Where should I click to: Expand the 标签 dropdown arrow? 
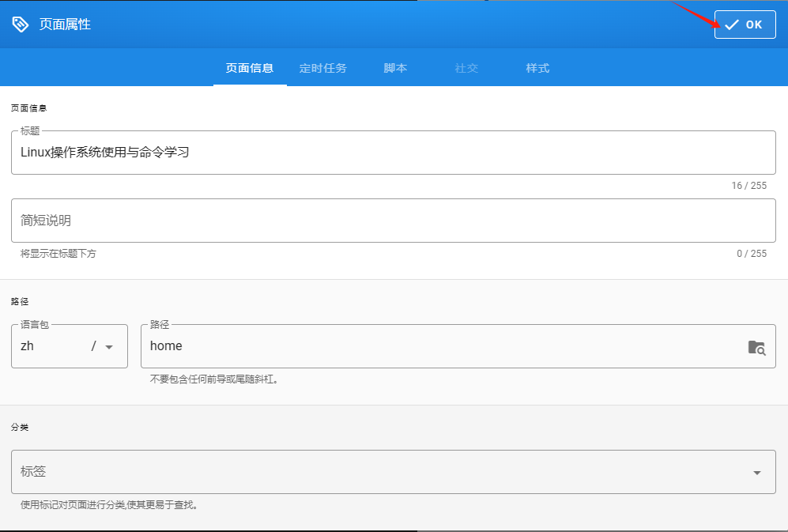[756, 473]
